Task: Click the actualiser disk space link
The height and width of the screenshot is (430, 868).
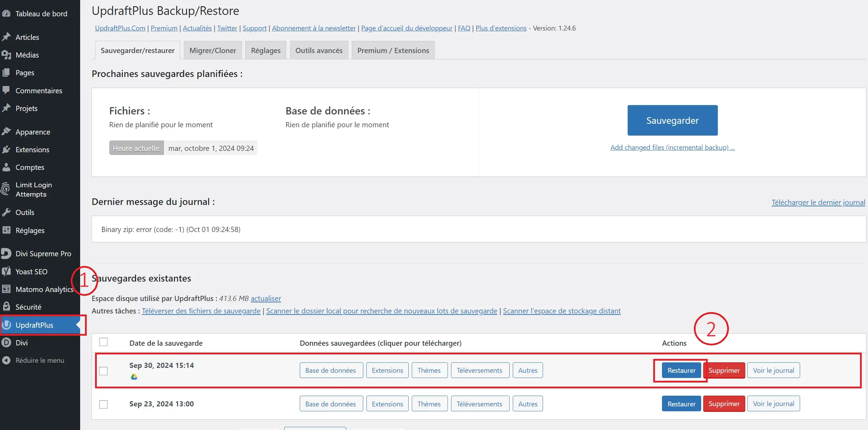Action: 266,298
